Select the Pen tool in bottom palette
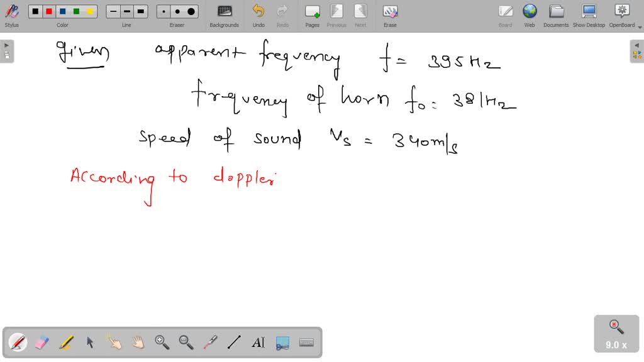The width and height of the screenshot is (644, 362). 18,342
